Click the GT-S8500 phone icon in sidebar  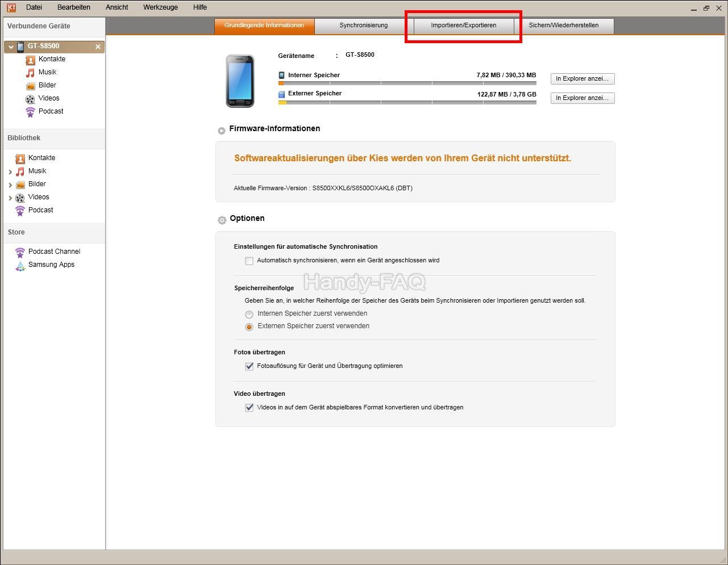pos(20,47)
